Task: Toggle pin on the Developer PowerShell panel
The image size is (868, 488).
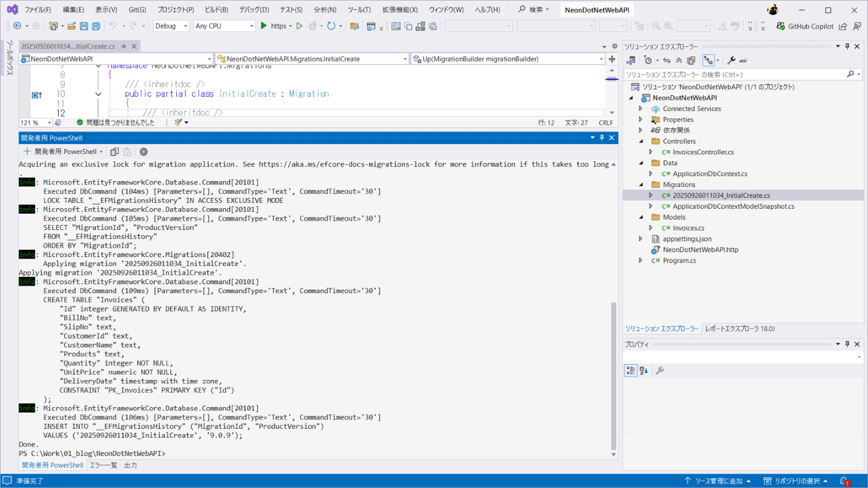Action: coord(601,138)
